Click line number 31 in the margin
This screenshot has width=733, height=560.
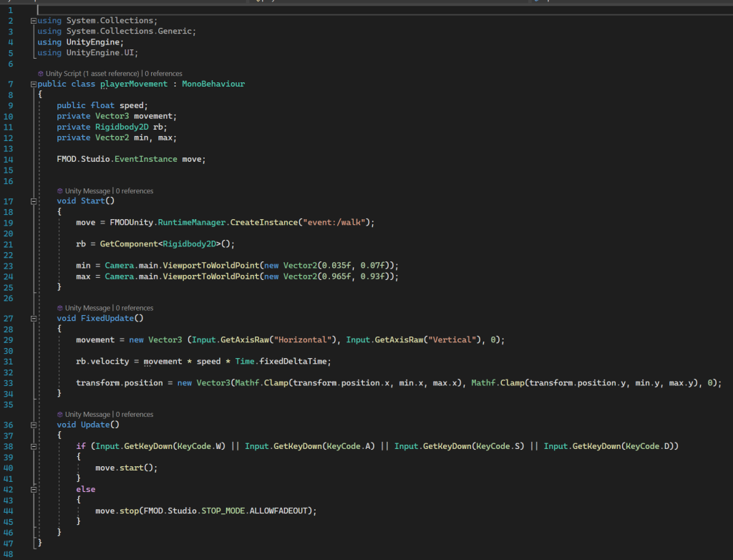point(9,362)
